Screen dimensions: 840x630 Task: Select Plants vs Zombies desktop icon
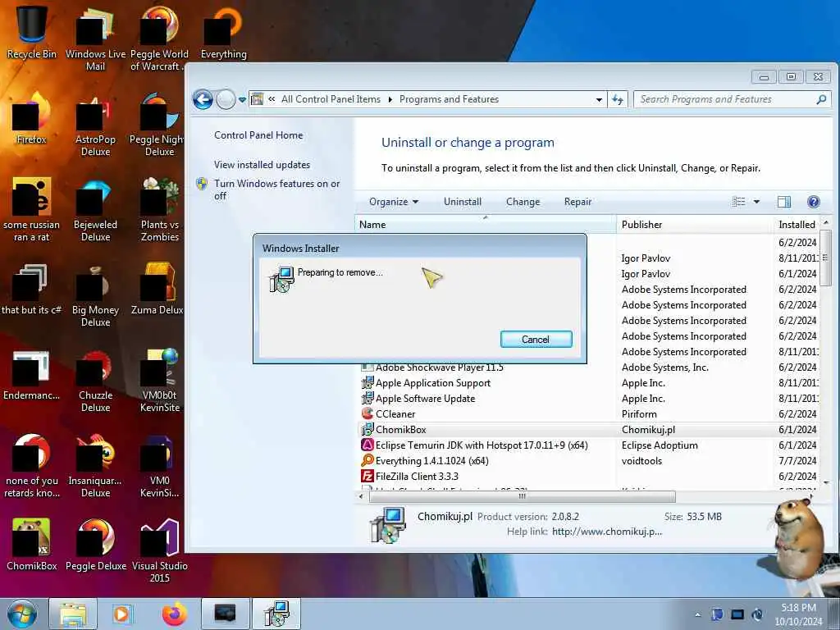159,209
